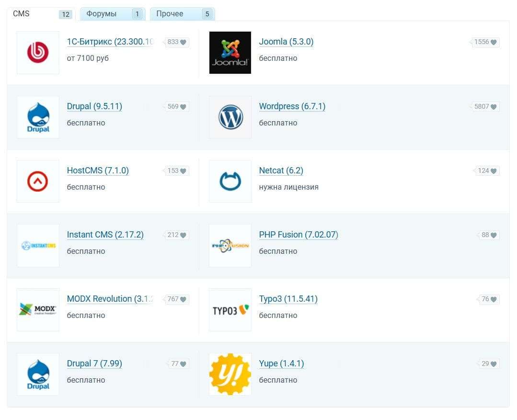Like Drupal 7 via the 77 heart
Viewport: 517px width, 420px height.
pyautogui.click(x=183, y=364)
